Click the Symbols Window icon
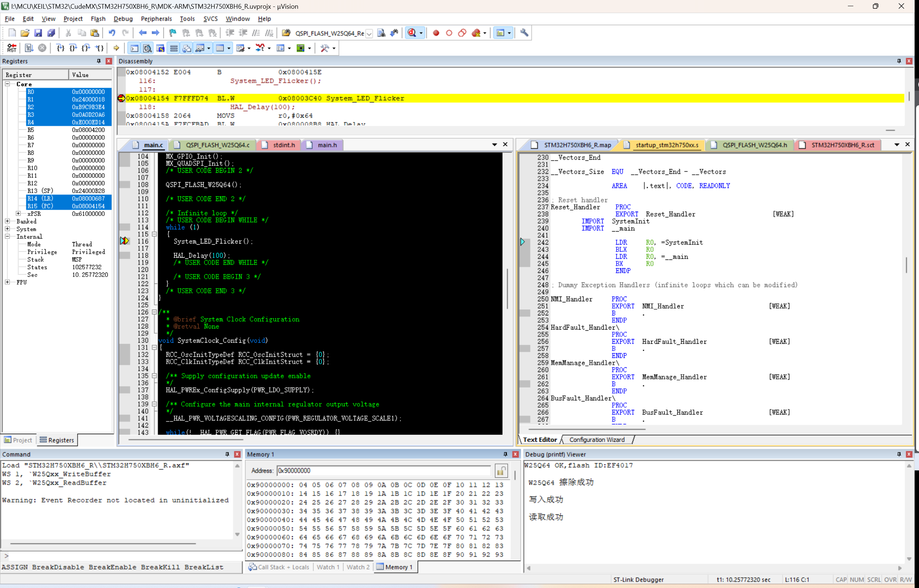 (160, 48)
